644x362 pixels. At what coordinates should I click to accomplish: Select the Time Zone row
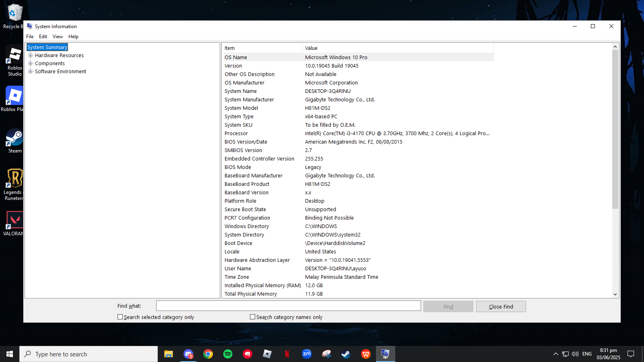pos(358,277)
